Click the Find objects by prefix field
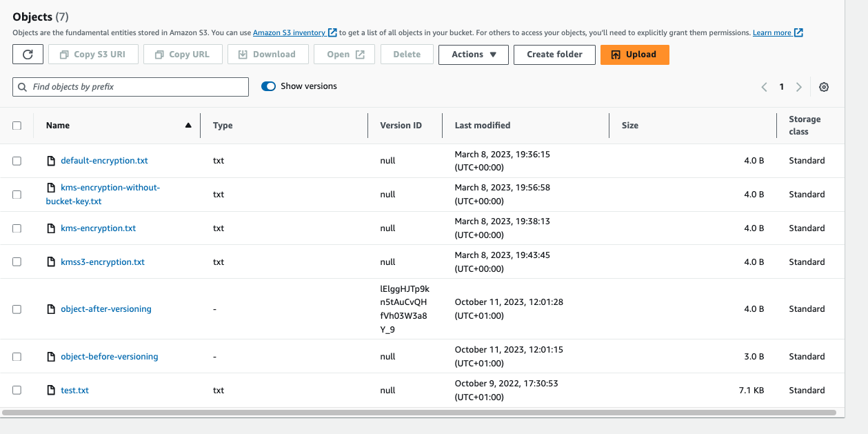This screenshot has height=434, width=868. [130, 87]
